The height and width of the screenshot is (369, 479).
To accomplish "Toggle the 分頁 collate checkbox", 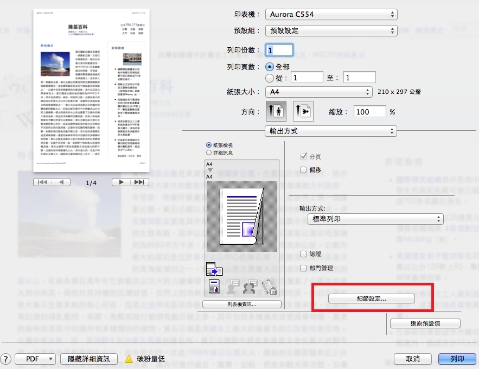I will point(303,156).
